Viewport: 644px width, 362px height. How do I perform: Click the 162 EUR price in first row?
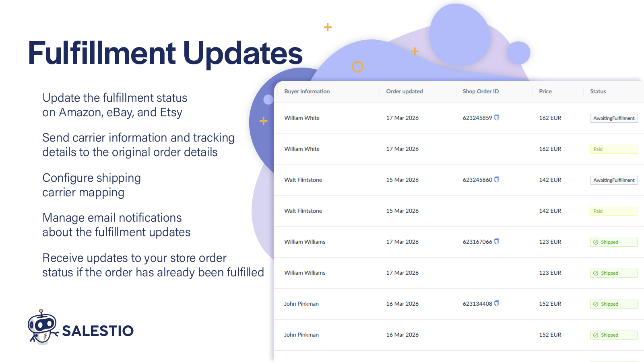(x=550, y=118)
